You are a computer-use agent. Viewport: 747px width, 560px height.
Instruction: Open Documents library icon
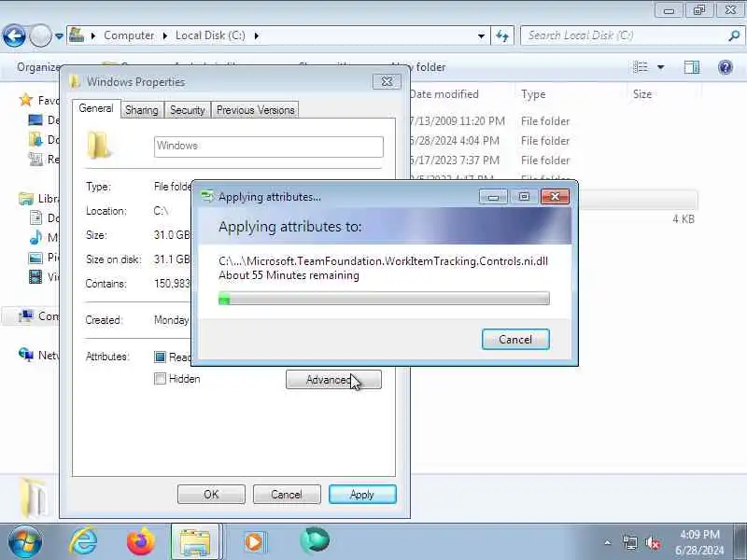[x=35, y=217]
